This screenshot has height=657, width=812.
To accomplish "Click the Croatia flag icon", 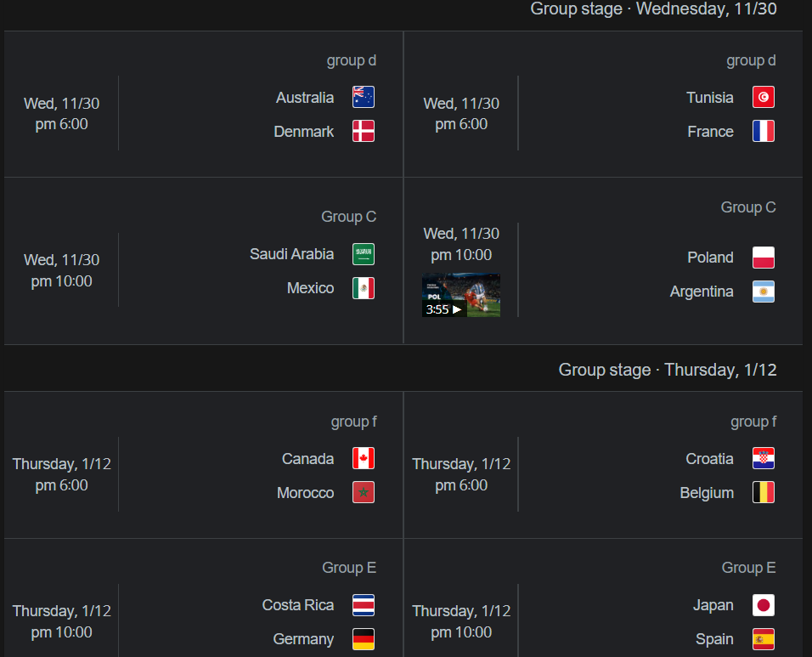I will 763,458.
